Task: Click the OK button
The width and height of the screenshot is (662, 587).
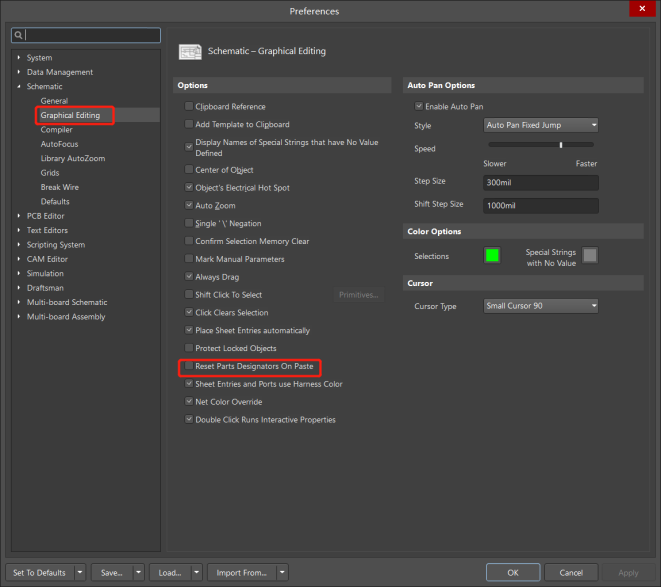Action: [512, 573]
